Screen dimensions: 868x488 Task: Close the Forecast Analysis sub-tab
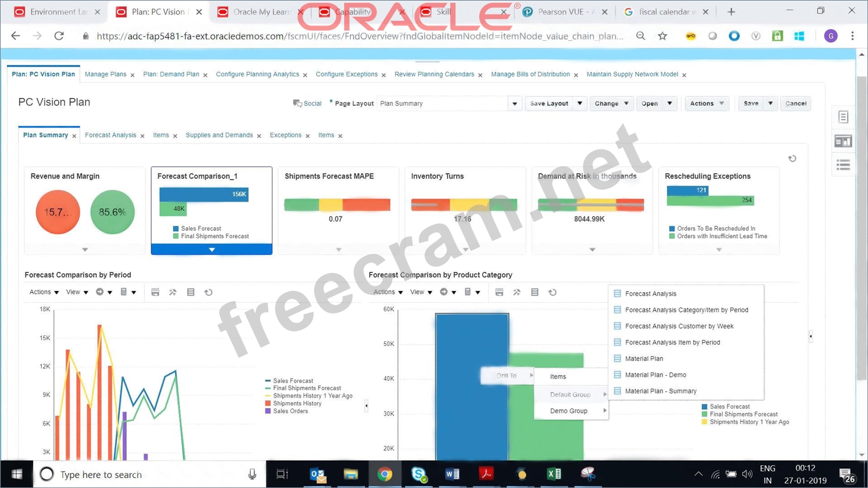click(x=143, y=136)
